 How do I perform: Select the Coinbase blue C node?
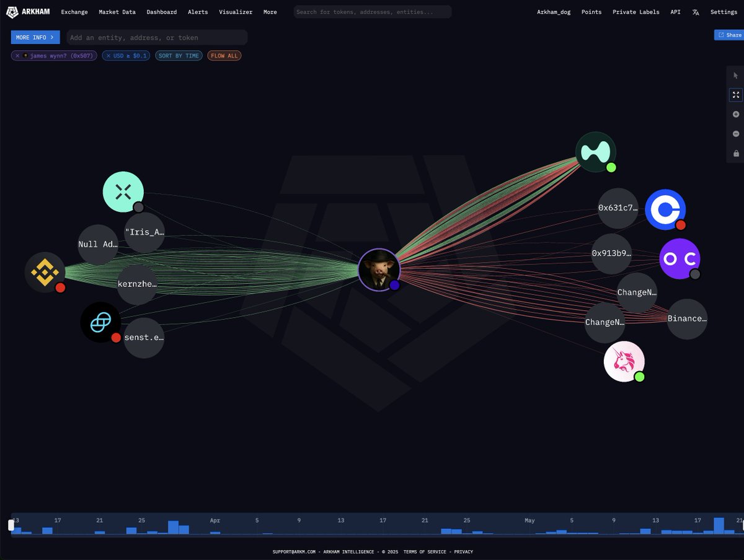click(665, 209)
